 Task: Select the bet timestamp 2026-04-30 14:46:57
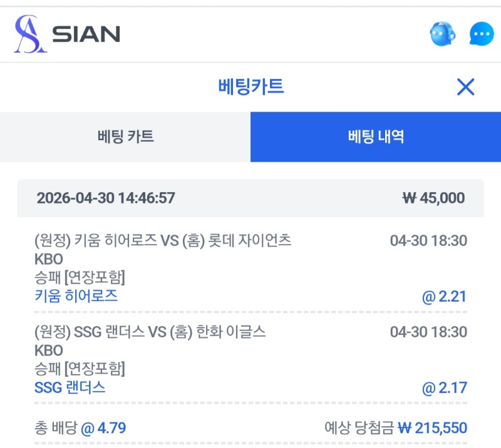106,198
